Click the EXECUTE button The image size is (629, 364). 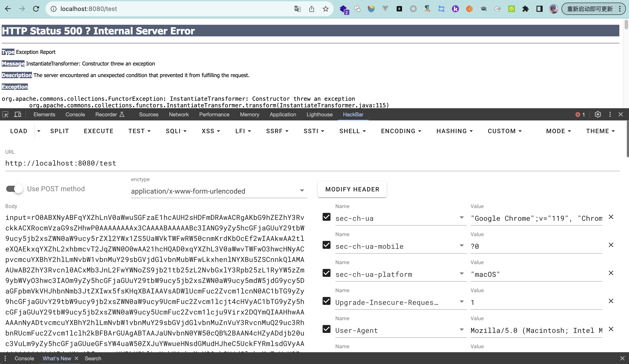tap(99, 131)
